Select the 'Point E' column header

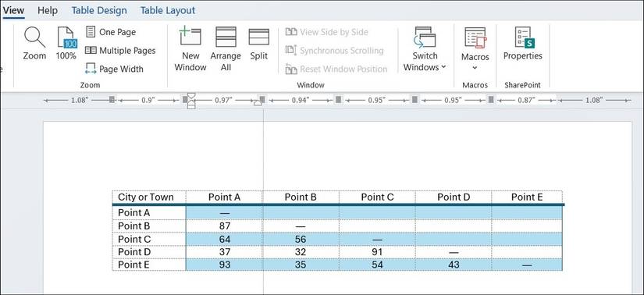[x=527, y=197]
